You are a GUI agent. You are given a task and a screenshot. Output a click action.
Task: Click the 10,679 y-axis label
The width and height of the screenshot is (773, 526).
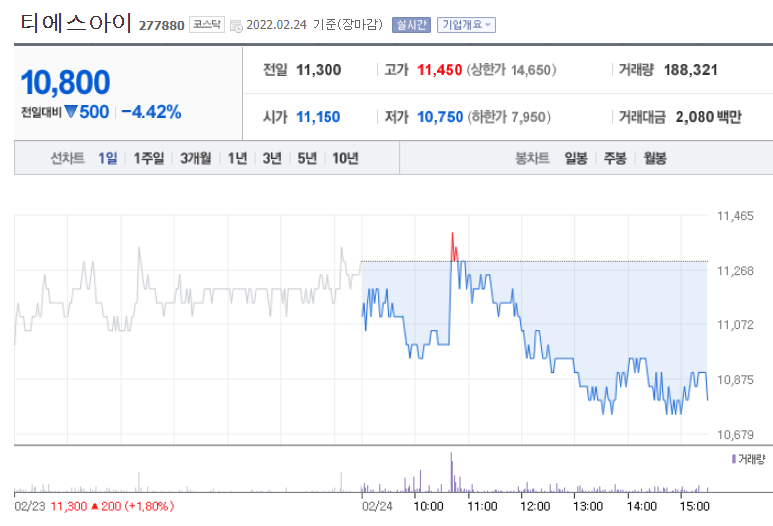(735, 435)
